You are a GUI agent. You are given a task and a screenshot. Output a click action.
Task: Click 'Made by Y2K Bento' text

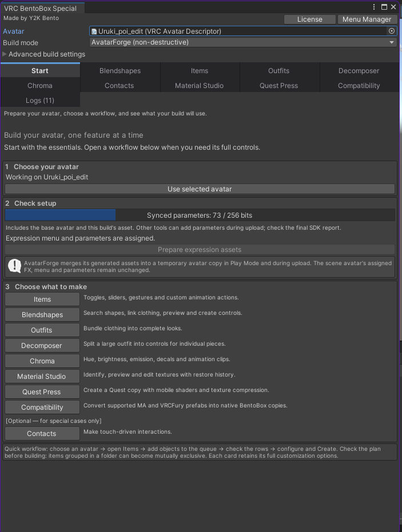31,18
